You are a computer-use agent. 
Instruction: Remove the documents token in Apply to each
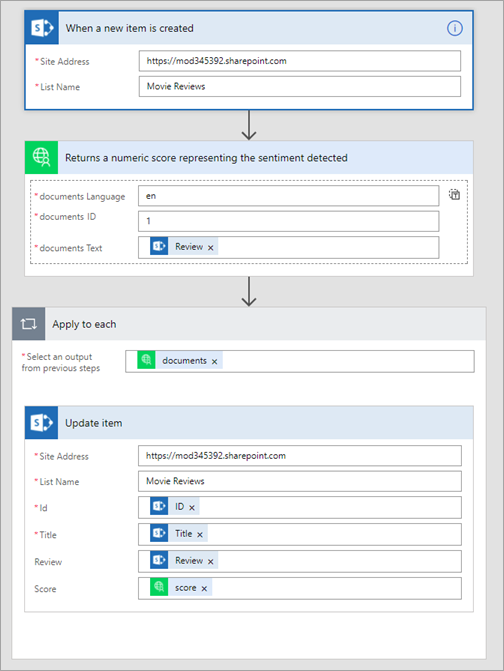pos(214,362)
